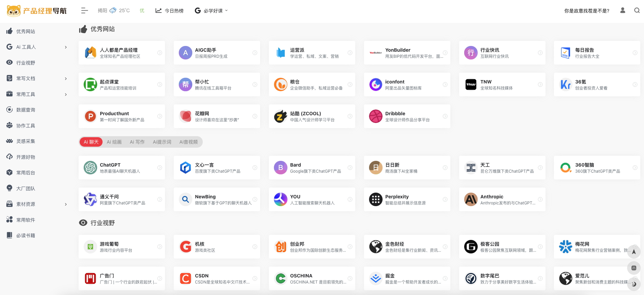Image resolution: width=644 pixels, height=295 pixels.
Task: Switch to the Ai音视频 tab
Action: pos(189,142)
